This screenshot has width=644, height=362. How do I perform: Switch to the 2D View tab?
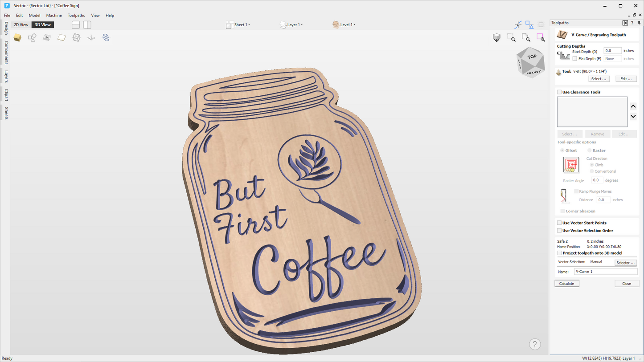point(21,24)
